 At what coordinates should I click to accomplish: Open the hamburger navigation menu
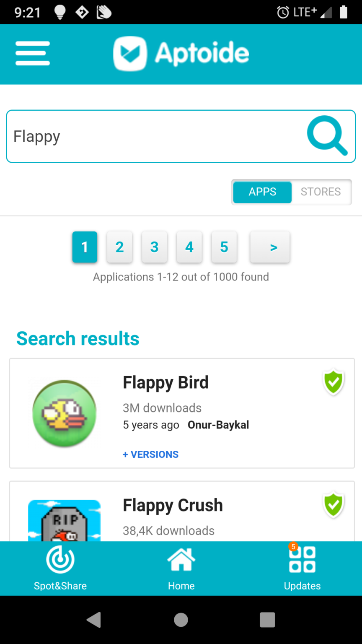point(33,54)
